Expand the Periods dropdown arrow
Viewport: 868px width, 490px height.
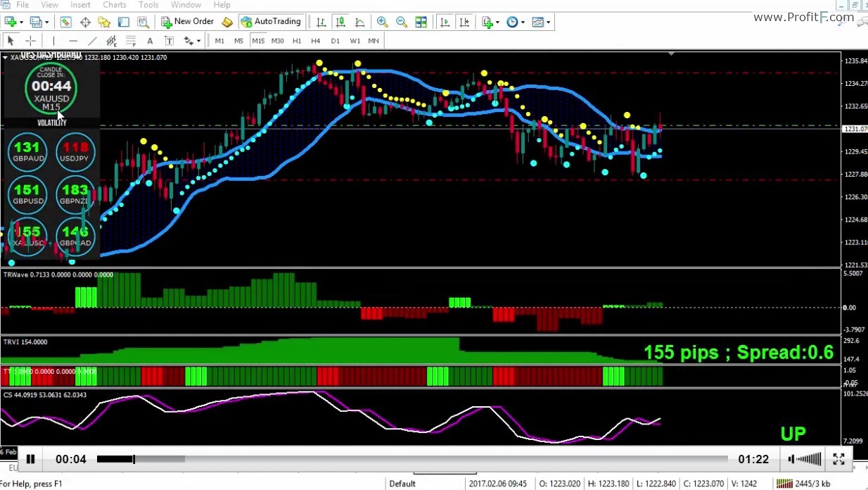(522, 22)
